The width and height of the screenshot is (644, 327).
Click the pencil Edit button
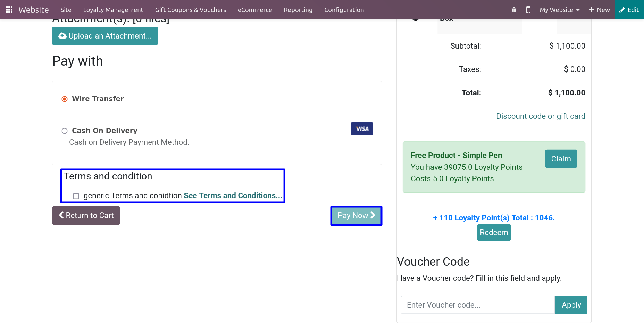tap(629, 10)
